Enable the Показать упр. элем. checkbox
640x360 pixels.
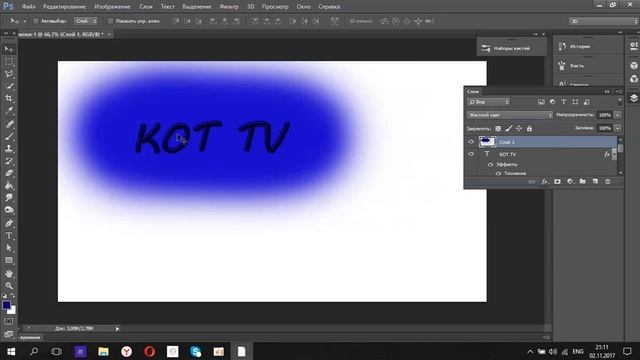(110, 21)
